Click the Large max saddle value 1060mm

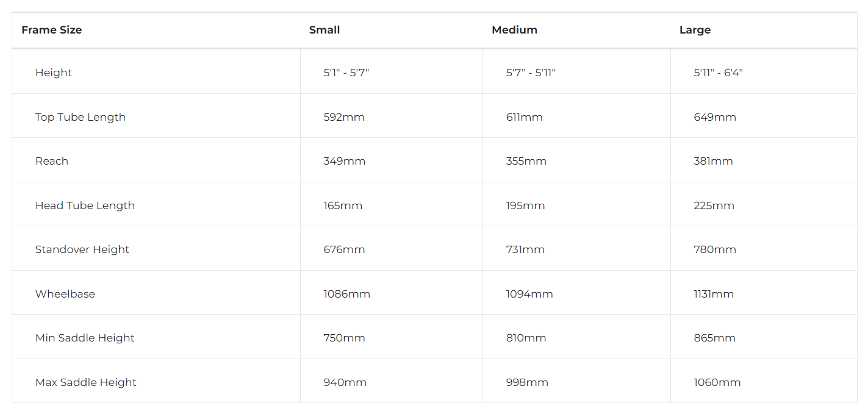(x=717, y=382)
